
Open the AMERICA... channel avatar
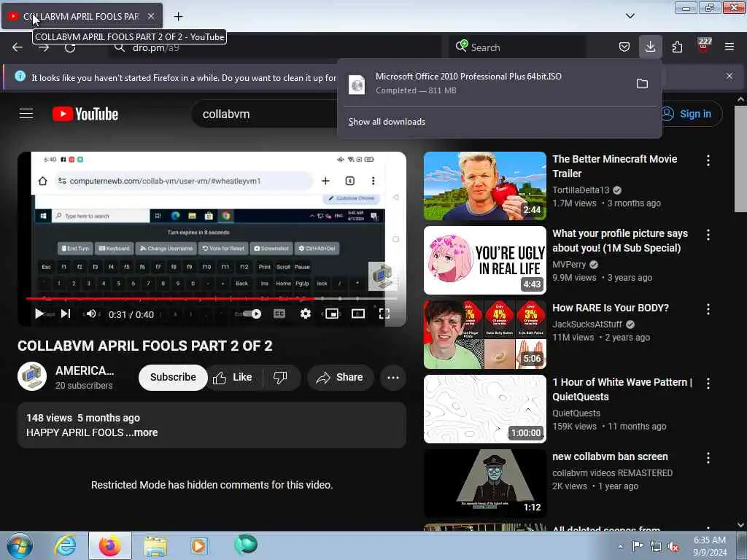[32, 377]
